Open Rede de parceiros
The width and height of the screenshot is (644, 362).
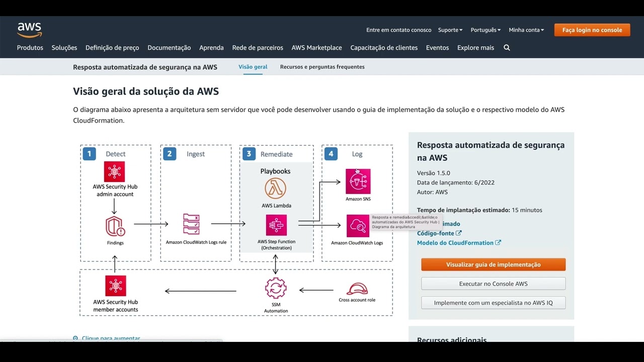coord(258,48)
